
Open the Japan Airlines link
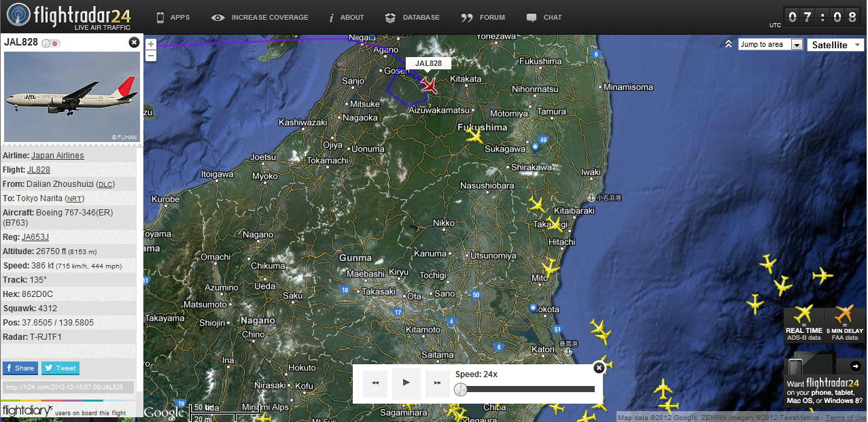58,156
